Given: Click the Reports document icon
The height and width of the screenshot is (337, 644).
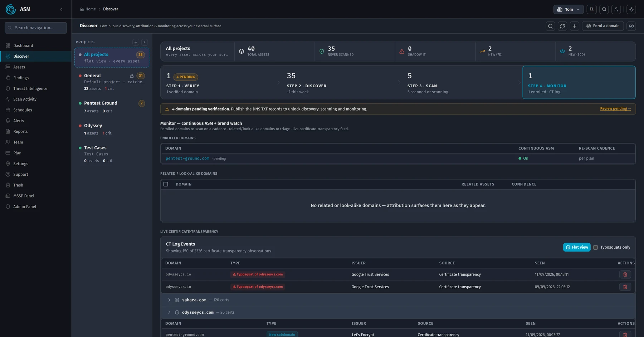Looking at the screenshot, I should (x=8, y=131).
